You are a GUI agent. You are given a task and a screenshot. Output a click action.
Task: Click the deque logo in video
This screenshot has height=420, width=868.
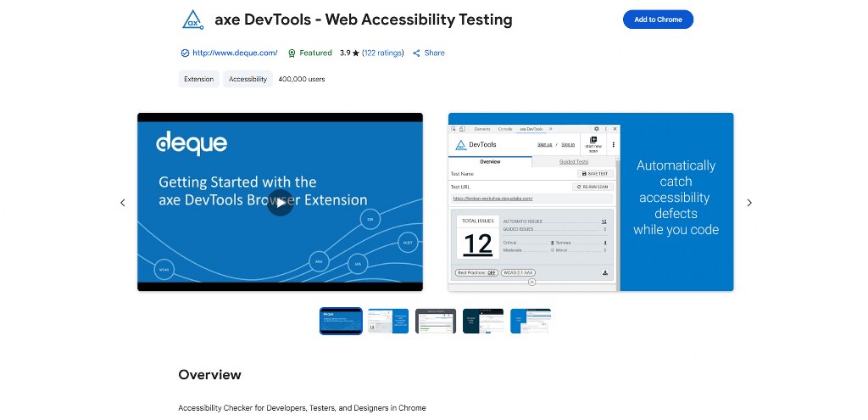click(x=191, y=143)
